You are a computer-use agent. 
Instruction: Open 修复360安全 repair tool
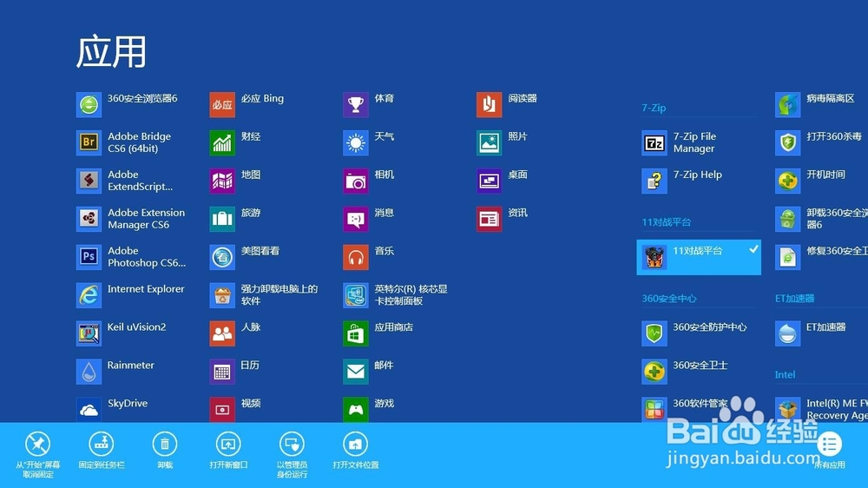pos(788,258)
